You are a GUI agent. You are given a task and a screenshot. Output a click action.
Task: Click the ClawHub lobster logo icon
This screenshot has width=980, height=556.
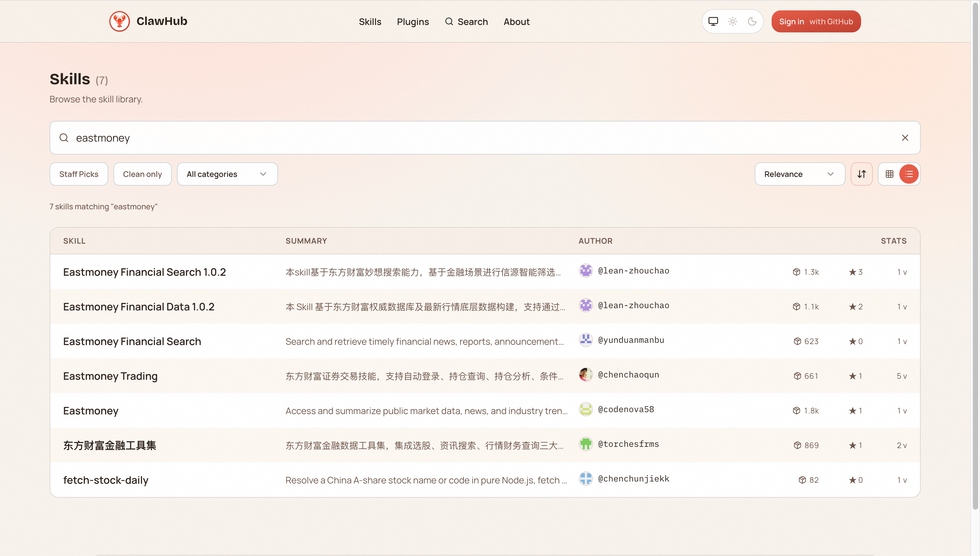click(120, 21)
